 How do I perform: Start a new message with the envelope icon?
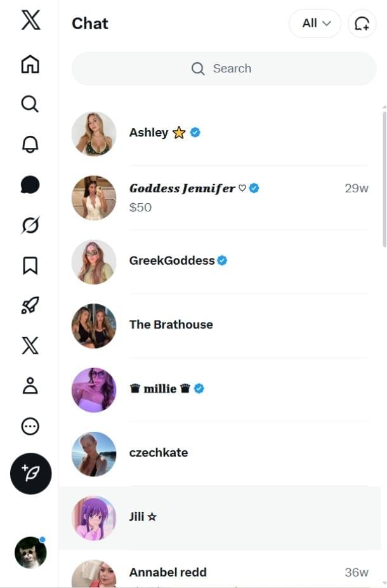tap(361, 23)
